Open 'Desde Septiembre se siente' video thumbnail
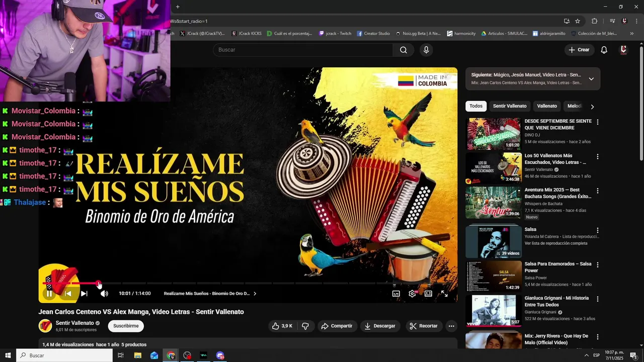The width and height of the screenshot is (644, 362). 494,134
